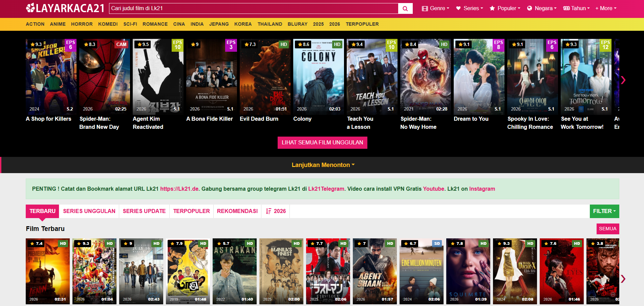
Task: Open the Youtube link in notice
Action: (x=434, y=189)
